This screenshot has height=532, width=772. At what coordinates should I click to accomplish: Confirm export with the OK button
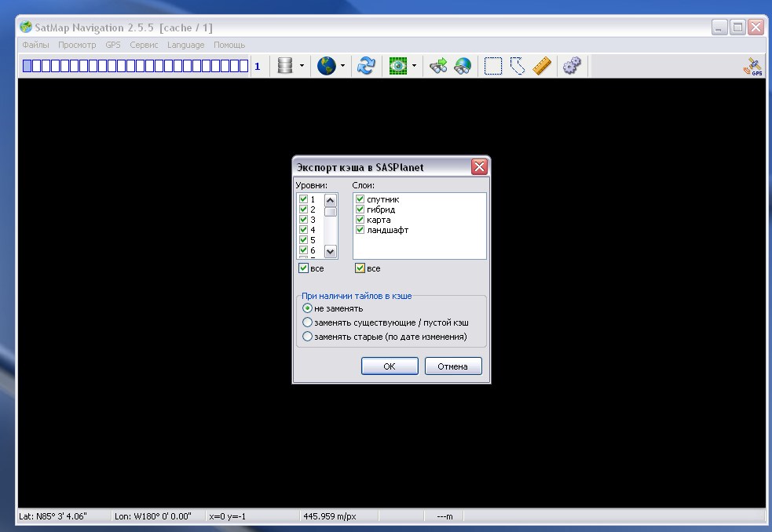(390, 366)
